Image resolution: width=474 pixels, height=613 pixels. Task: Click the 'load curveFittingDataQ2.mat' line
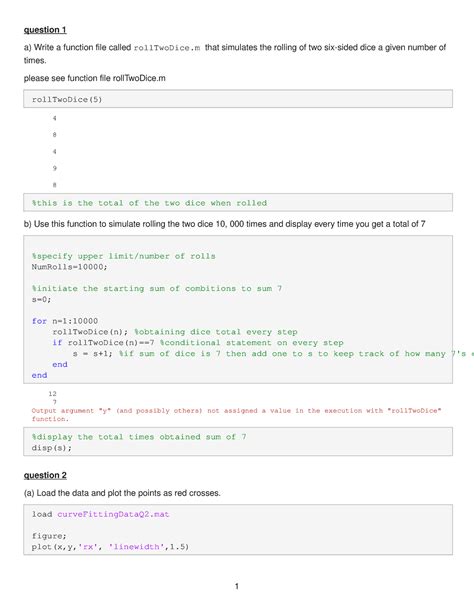[x=101, y=514]
